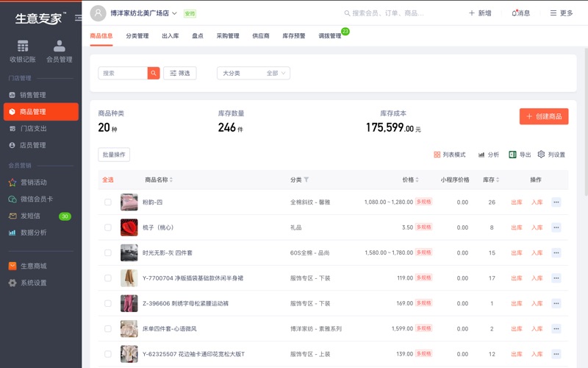The image size is (588, 368).
Task: Click the 批量操作 button
Action: pos(114,155)
